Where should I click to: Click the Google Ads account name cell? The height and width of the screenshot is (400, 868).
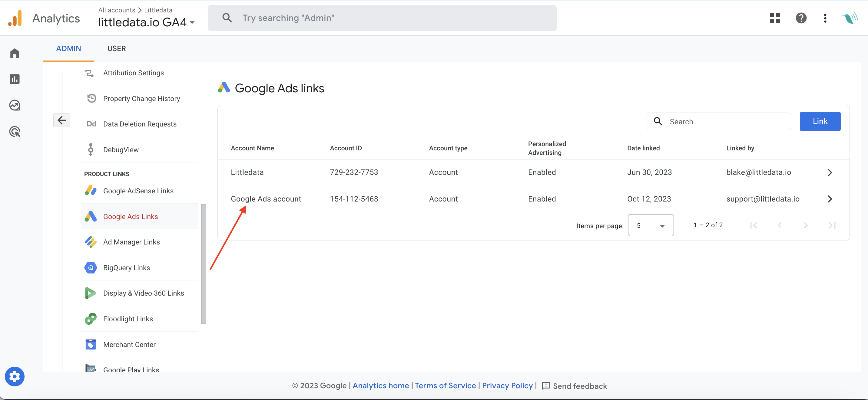(x=266, y=199)
